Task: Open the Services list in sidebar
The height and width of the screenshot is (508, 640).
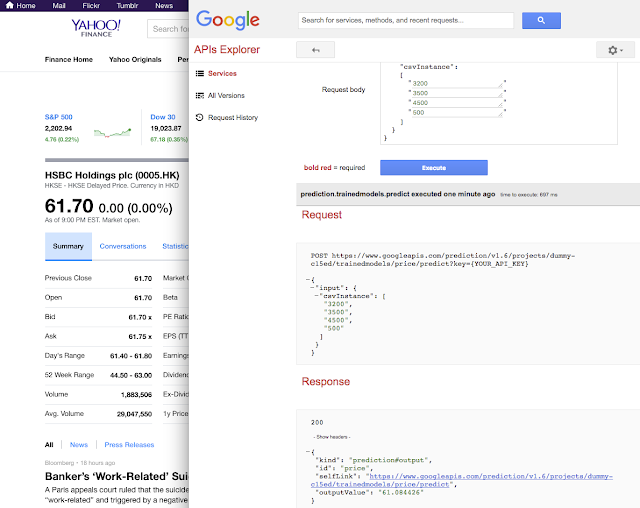Action: pyautogui.click(x=216, y=73)
